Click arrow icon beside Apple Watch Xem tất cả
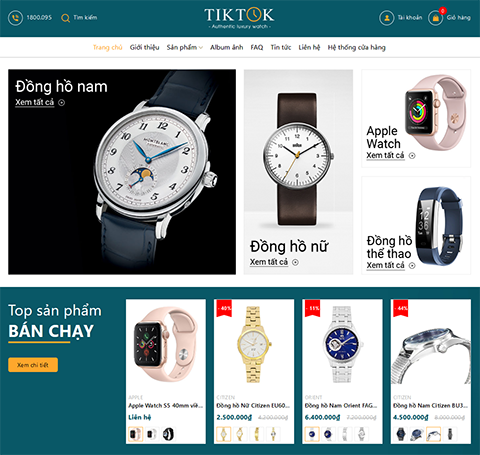480x455 pixels. [x=412, y=156]
